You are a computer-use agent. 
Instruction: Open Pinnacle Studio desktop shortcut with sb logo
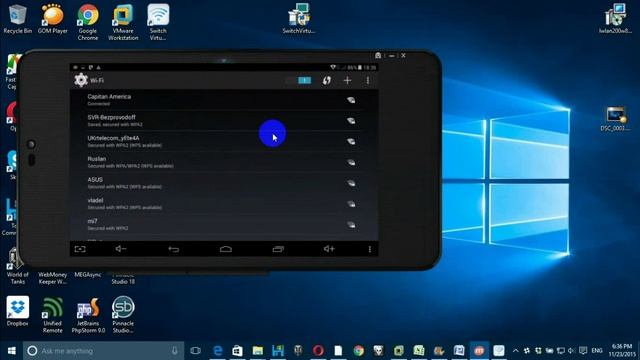pos(123,315)
